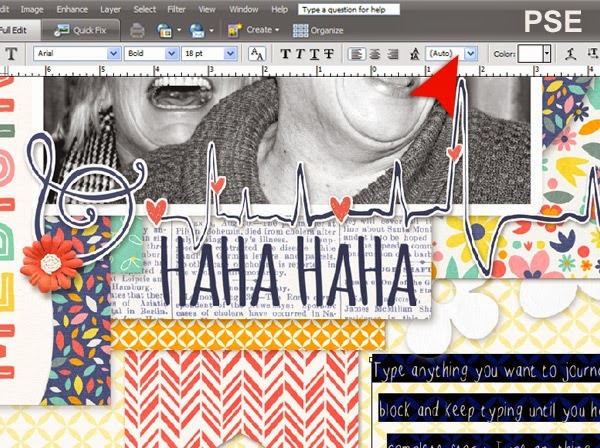This screenshot has height=448, width=600.
Task: Click the email share globe icon
Action: (x=196, y=30)
